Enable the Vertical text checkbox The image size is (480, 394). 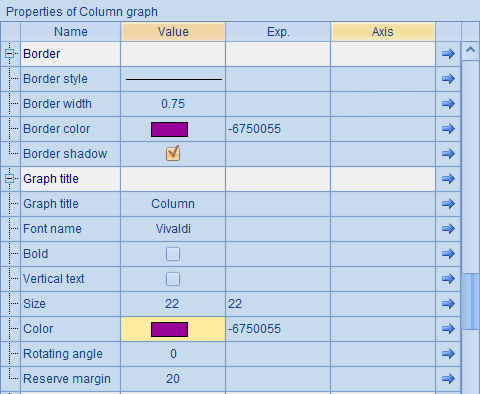click(173, 279)
